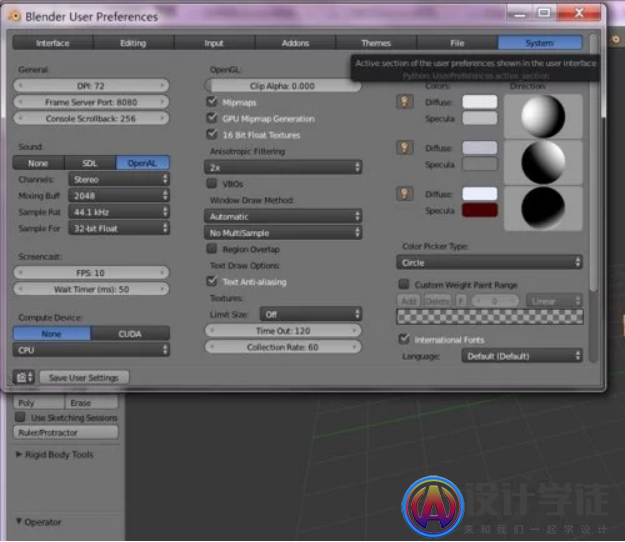
Task: Click the third light's red Specular swatch
Action: [x=480, y=210]
